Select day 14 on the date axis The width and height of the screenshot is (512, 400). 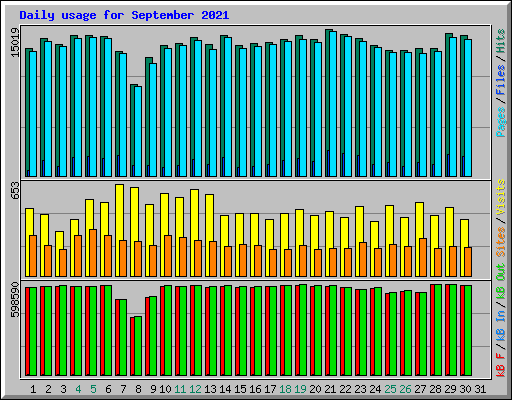(x=225, y=389)
